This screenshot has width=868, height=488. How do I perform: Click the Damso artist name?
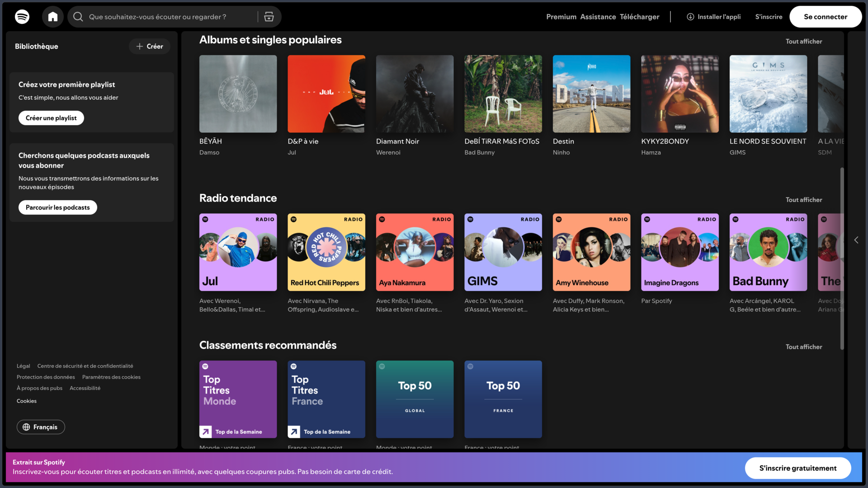pyautogui.click(x=209, y=153)
